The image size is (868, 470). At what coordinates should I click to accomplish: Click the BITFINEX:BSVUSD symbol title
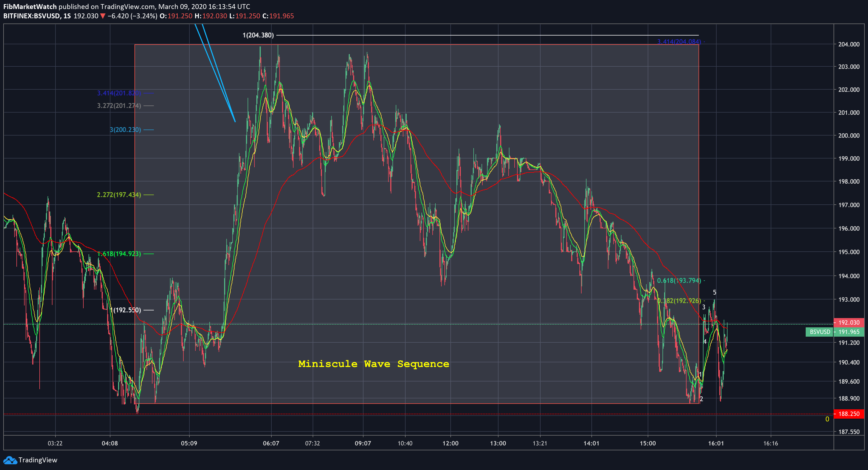(x=32, y=16)
